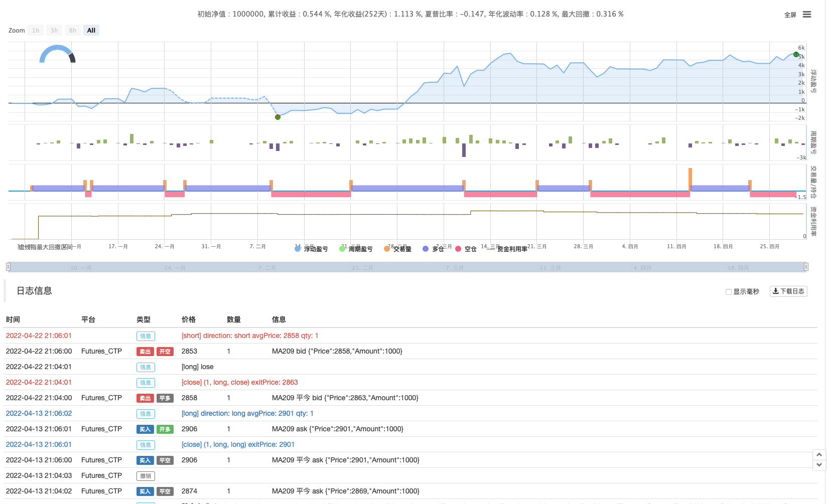Toggle 多仓 series in legend

434,249
